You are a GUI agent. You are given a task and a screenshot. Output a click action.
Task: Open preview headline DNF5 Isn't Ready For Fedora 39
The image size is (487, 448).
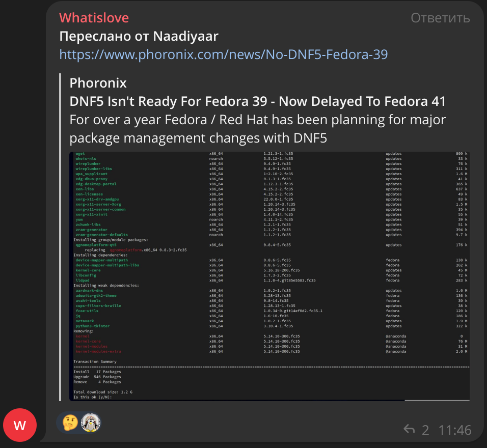tap(257, 101)
